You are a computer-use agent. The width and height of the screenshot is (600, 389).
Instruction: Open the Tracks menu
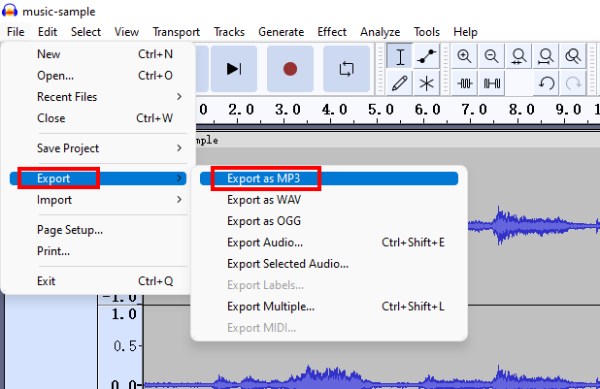coord(229,32)
